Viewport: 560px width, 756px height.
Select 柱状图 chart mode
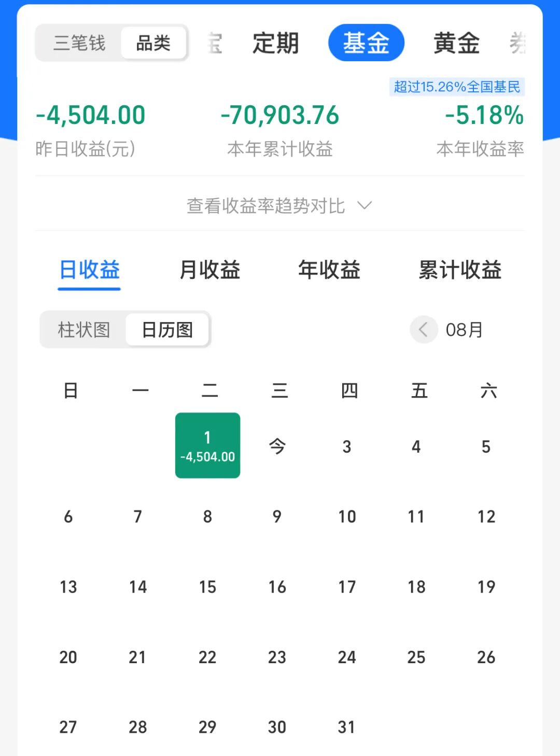[x=84, y=330]
